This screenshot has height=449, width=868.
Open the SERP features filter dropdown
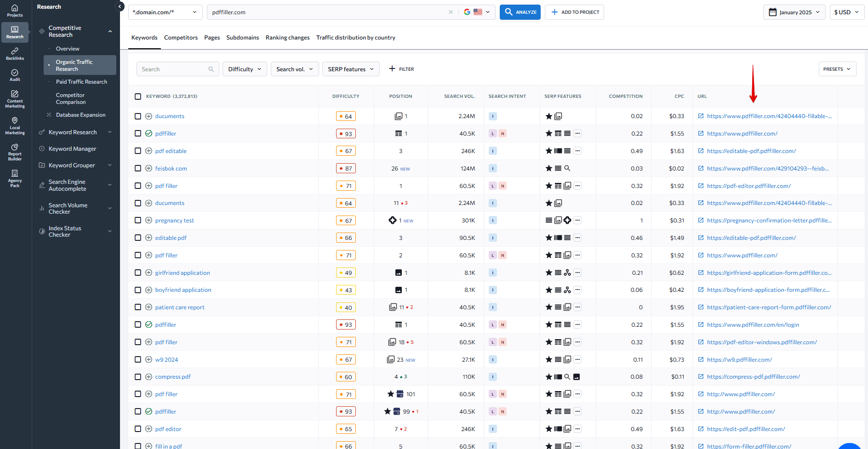pos(351,69)
